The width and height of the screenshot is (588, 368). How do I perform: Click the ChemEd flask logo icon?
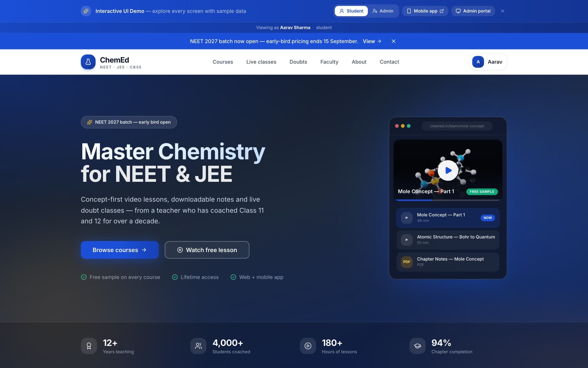[x=88, y=62]
